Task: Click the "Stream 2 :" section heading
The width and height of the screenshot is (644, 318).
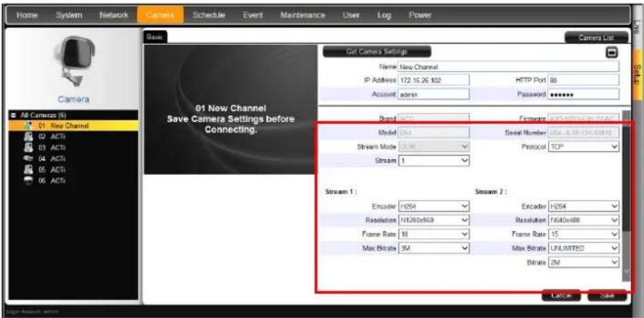Action: tap(491, 191)
